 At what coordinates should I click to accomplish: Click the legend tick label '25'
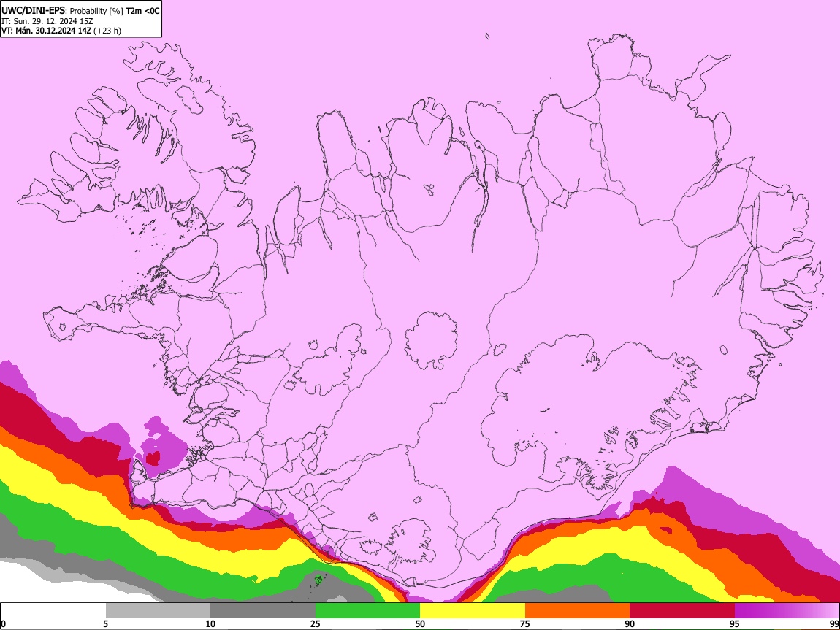point(316,623)
